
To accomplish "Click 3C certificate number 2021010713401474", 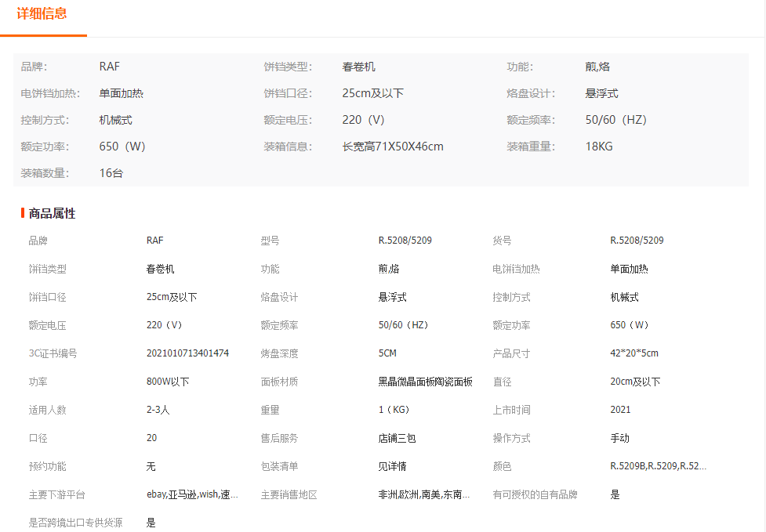I will (x=187, y=353).
